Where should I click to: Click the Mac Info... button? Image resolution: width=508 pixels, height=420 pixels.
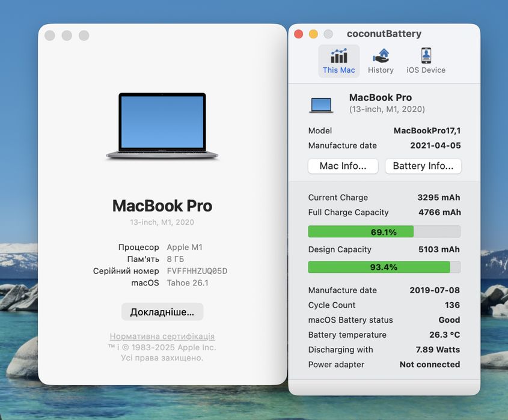(x=343, y=166)
